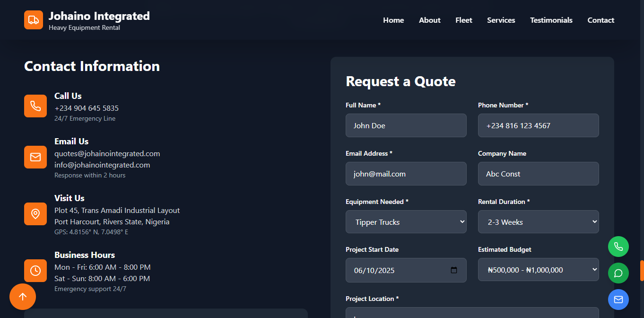Click the clock icon beside Business Hours
644x318 pixels.
pos(35,270)
